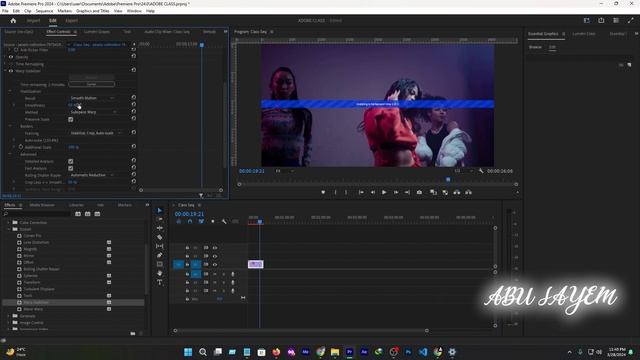
Task: Select the Hand tool
Action: pos(160,273)
